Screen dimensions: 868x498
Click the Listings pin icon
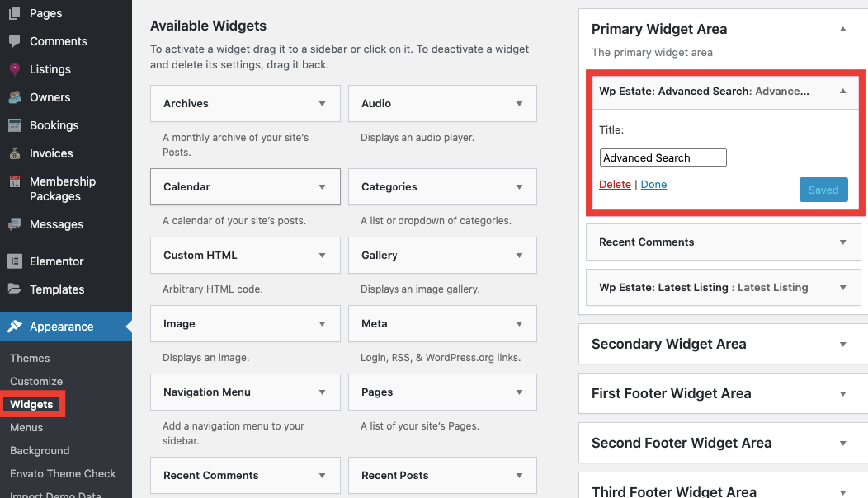[x=15, y=69]
